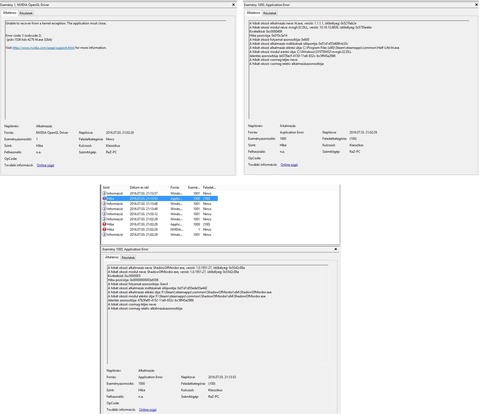
Task: Click red error icon of NVIDIA Hiba row
Action: [x=104, y=229]
